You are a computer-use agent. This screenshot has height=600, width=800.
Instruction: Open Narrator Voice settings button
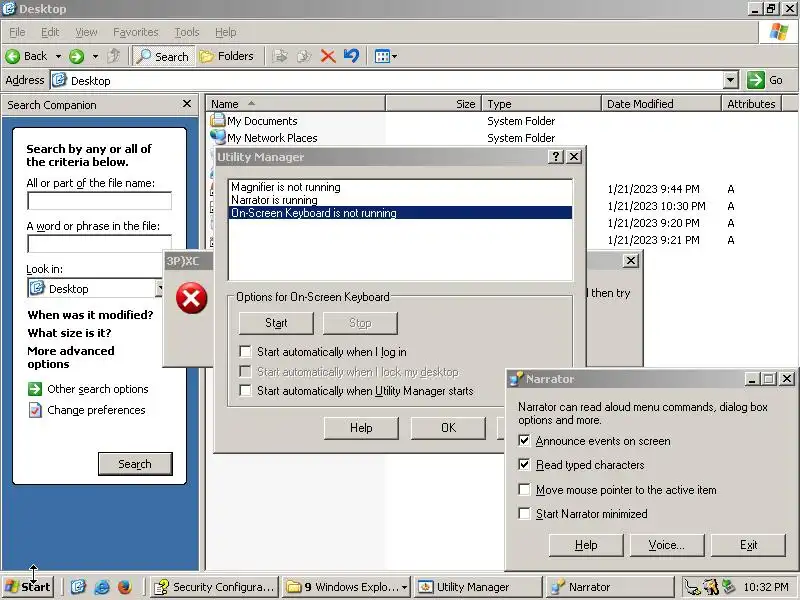(667, 545)
